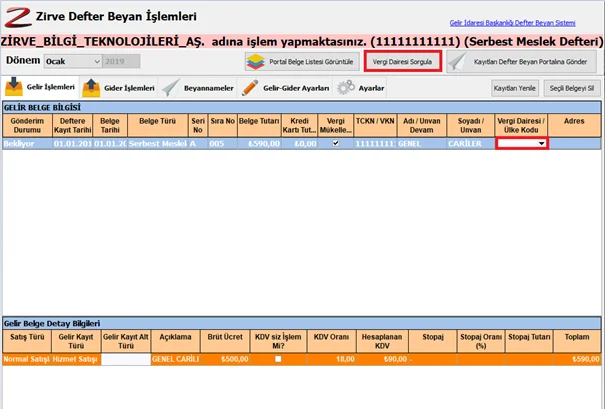Click the Normal Satış cell
Image resolution: width=605 pixels, height=409 pixels.
pyautogui.click(x=27, y=359)
